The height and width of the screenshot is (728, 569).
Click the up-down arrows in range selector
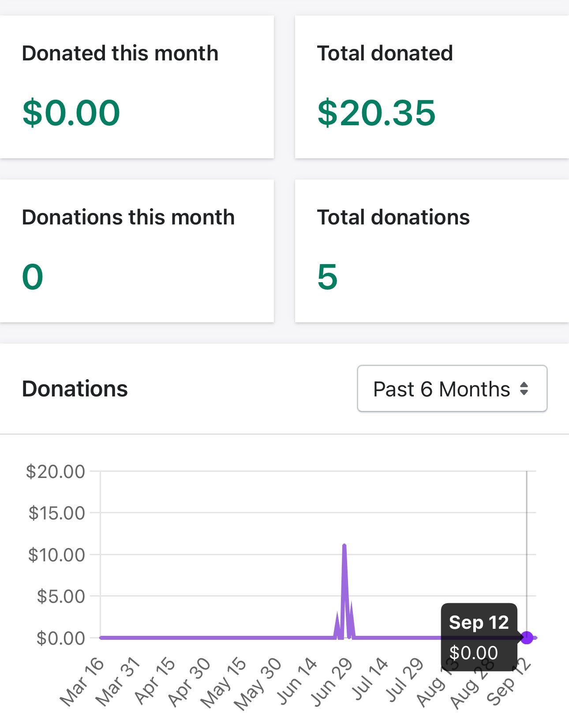(x=524, y=388)
